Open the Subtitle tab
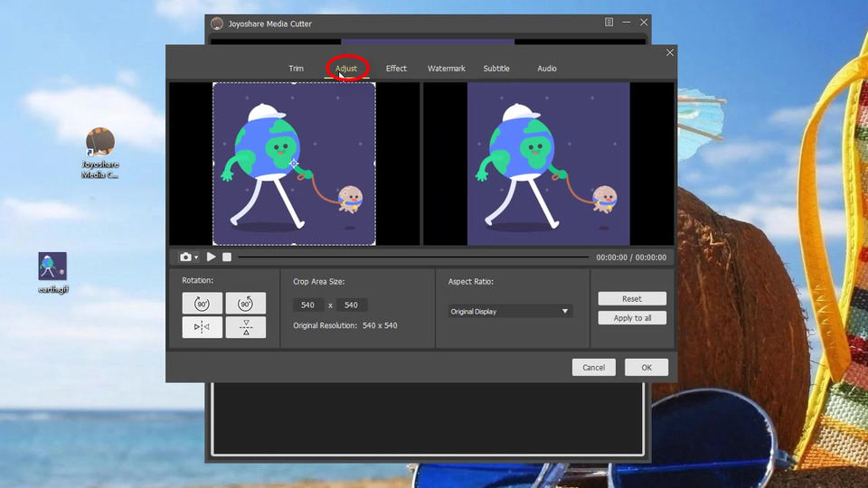 tap(496, 69)
